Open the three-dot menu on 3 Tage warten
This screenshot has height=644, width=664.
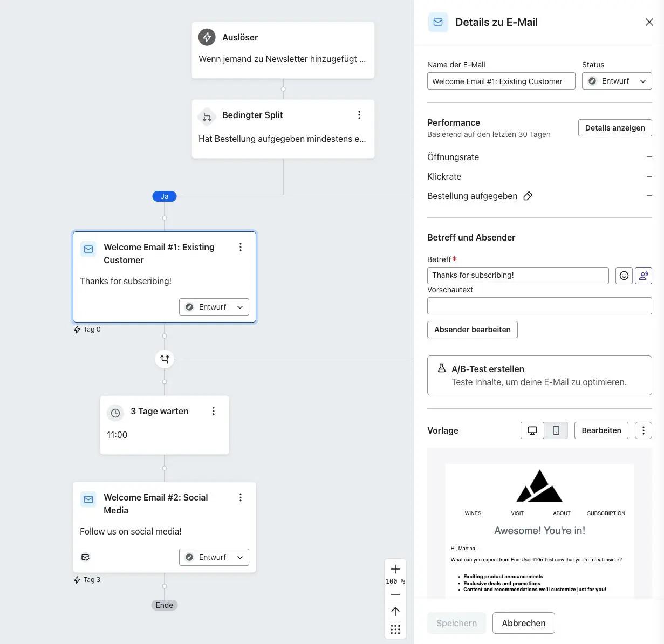point(214,410)
